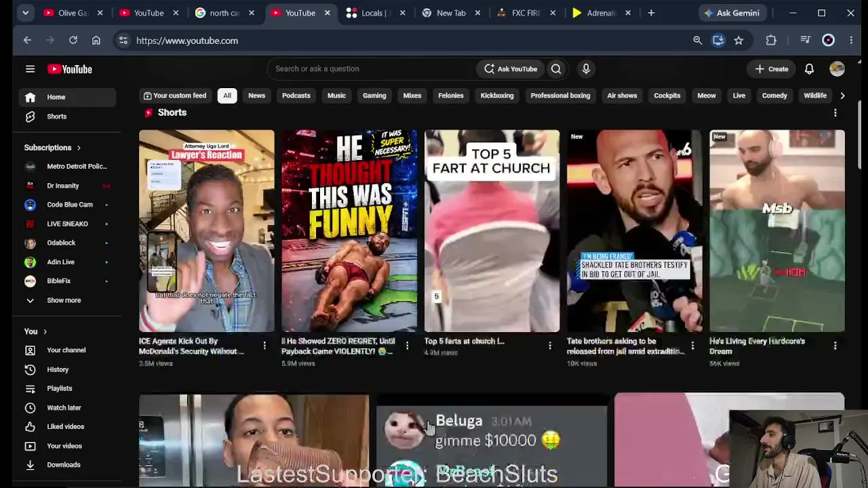Open the Top 5 Fart at Church short
868x488 pixels.
coord(492,231)
